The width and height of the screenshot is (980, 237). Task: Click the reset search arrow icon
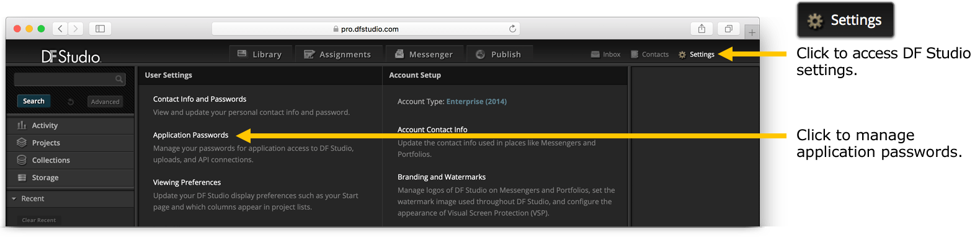point(71,102)
